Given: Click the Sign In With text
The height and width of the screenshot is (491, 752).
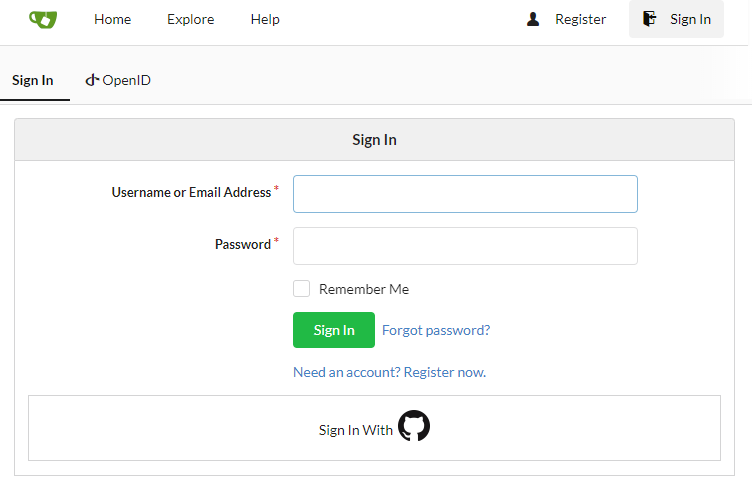Looking at the screenshot, I should coord(356,430).
